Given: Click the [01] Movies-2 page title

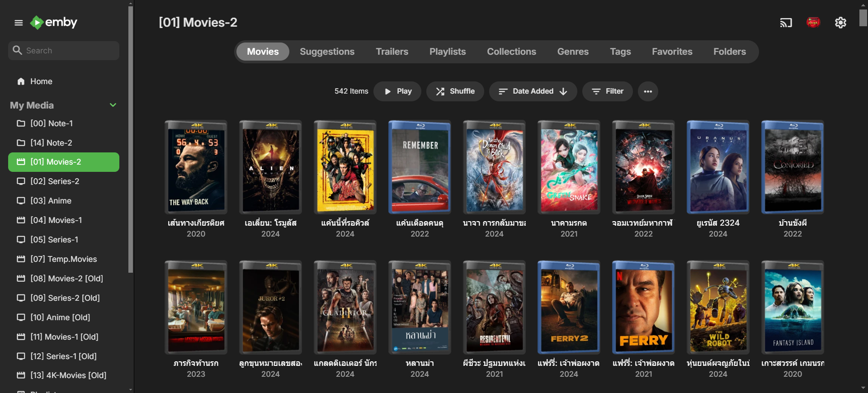Looking at the screenshot, I should [x=198, y=23].
